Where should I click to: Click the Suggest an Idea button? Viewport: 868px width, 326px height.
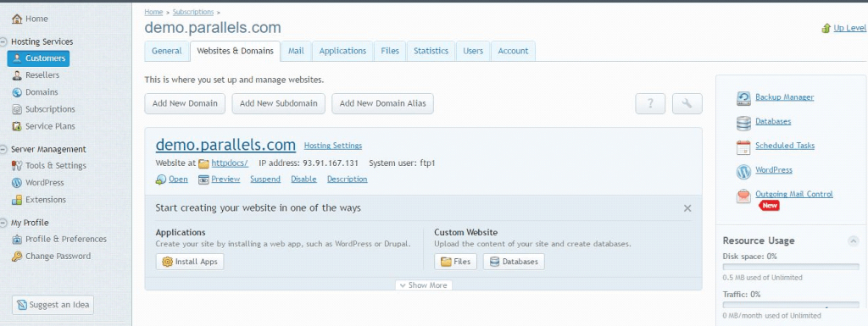[53, 305]
